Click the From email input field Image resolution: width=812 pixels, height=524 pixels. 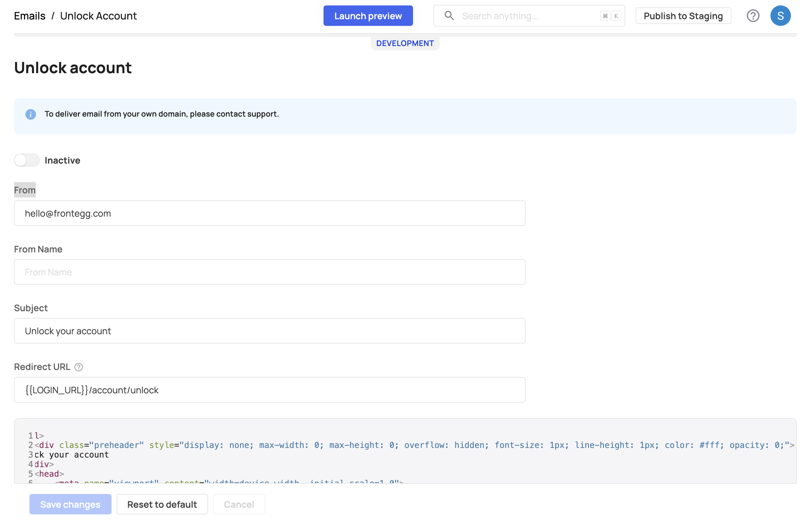coord(269,213)
